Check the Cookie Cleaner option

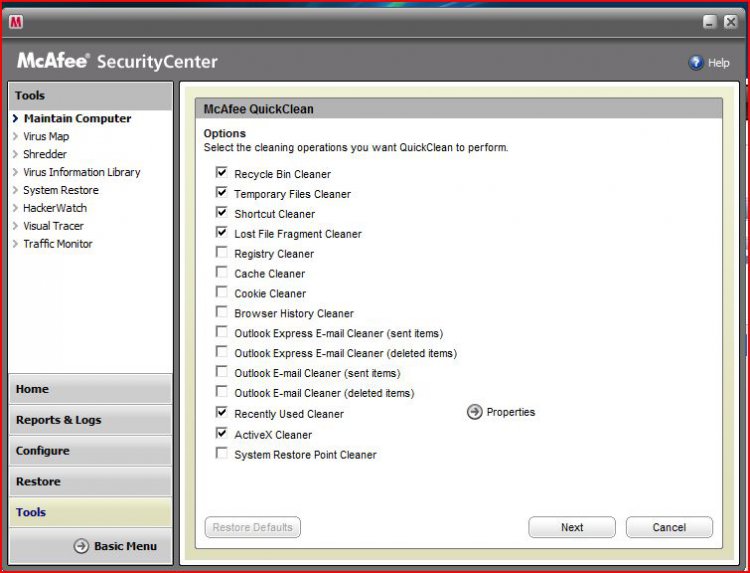pos(221,292)
